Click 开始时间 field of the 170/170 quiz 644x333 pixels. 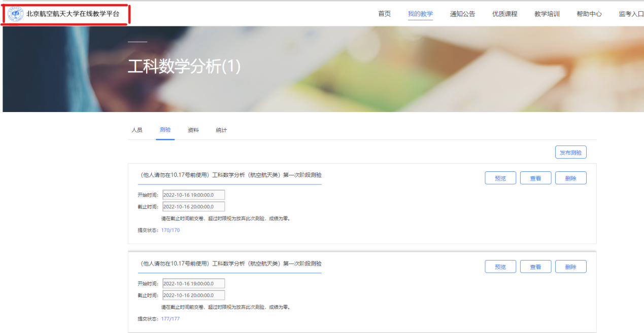pos(193,195)
